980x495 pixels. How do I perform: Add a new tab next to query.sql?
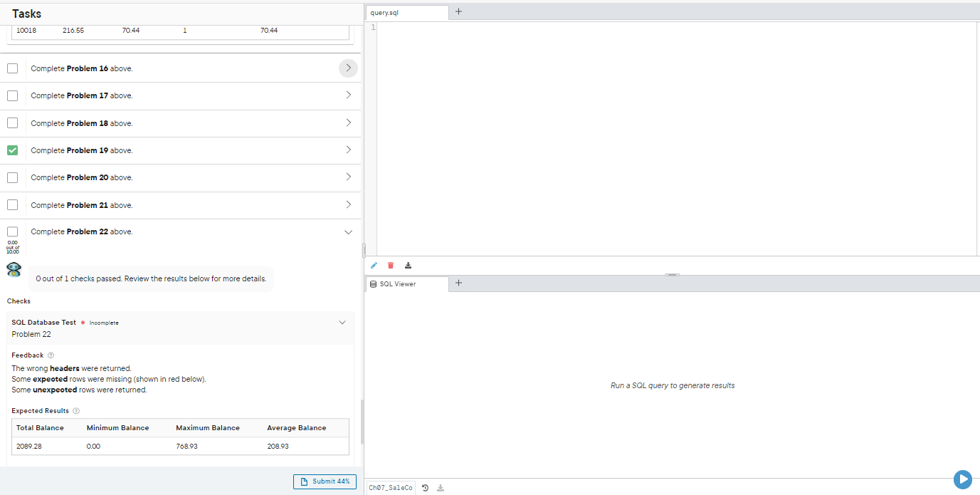pyautogui.click(x=458, y=11)
